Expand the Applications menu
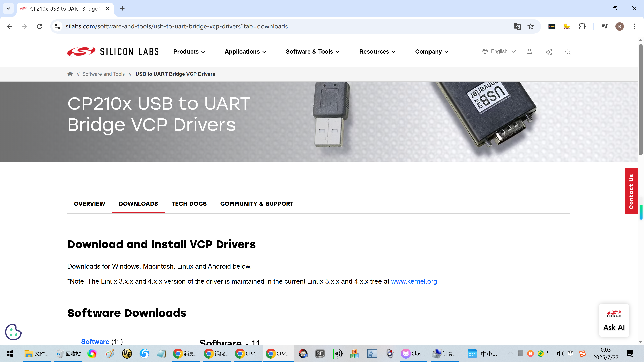Screen dimensions: 644x362 point(245,52)
